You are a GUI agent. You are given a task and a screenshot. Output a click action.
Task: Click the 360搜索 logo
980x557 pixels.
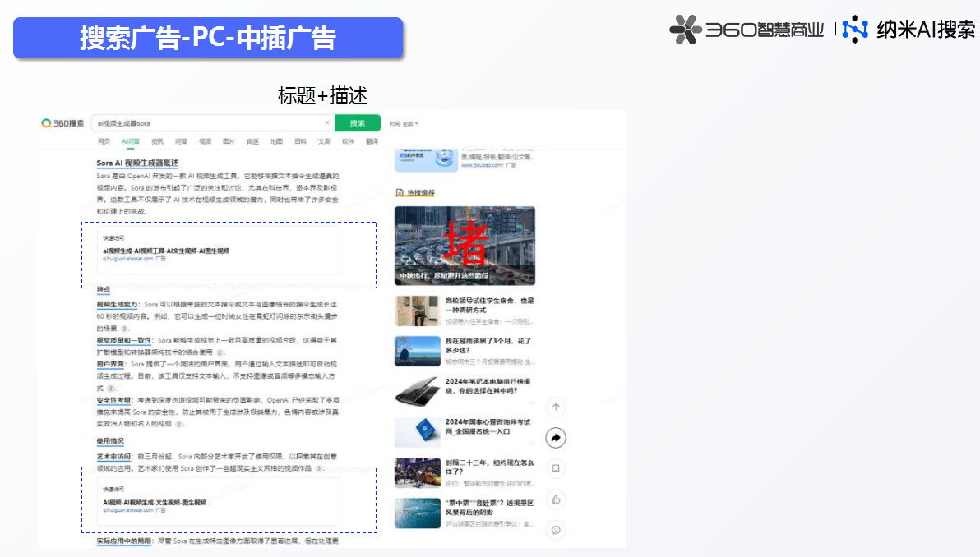(62, 123)
